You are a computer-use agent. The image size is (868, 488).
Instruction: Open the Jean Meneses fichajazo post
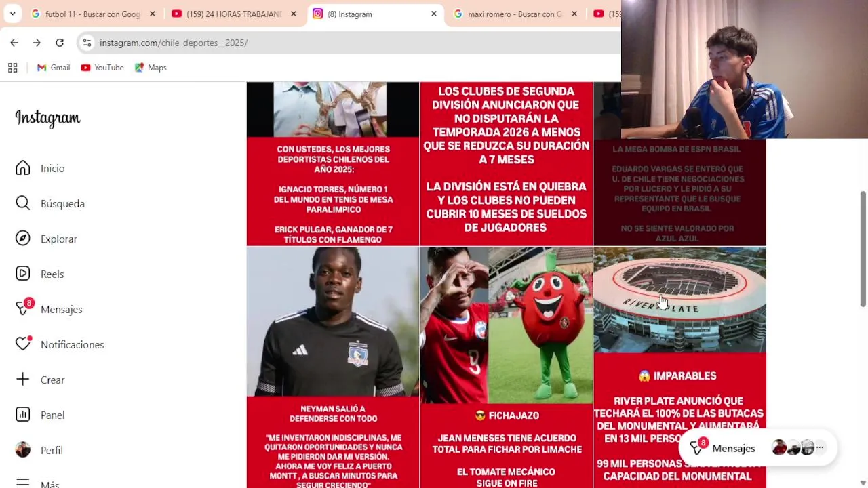(x=506, y=367)
